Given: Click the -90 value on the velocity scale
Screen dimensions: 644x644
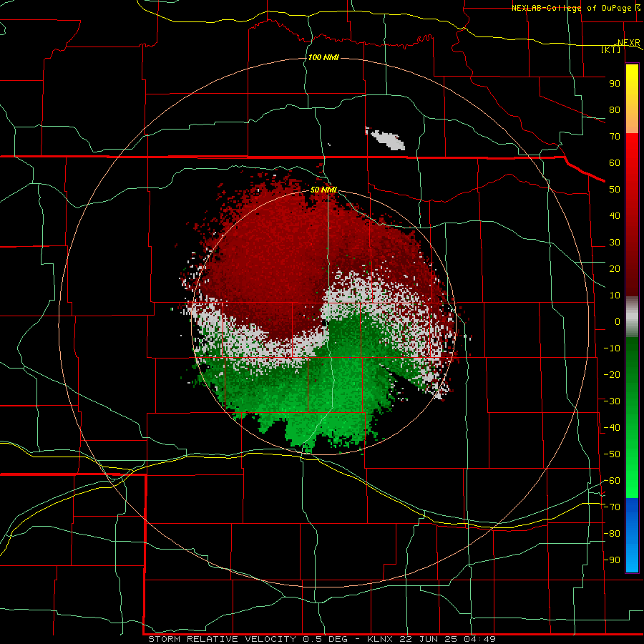Looking at the screenshot, I should tap(612, 560).
